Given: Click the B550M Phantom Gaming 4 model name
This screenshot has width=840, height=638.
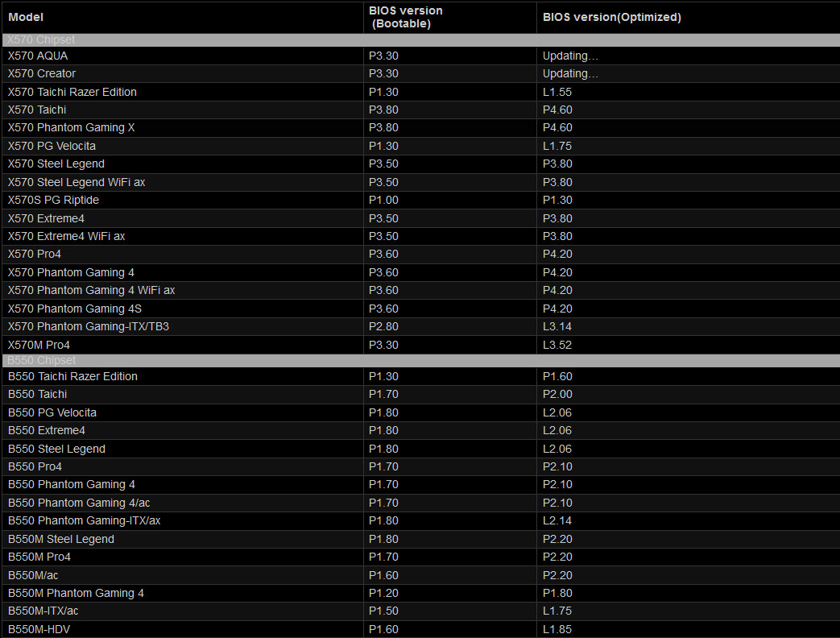Looking at the screenshot, I should point(76,594).
